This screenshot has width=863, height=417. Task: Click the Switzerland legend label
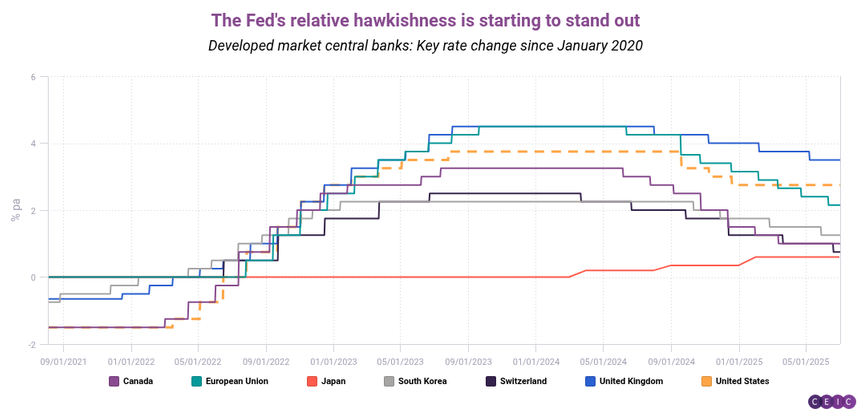coord(522,381)
